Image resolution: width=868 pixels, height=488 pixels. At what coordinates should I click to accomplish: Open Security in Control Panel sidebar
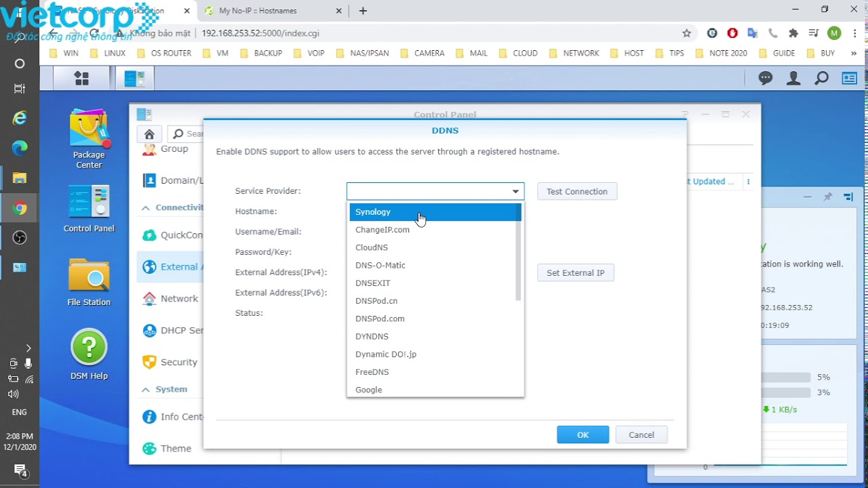[170, 362]
